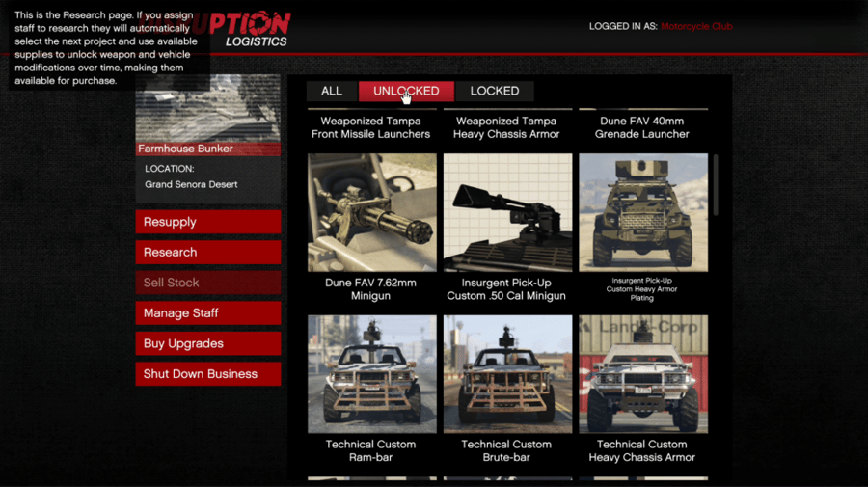This screenshot has width=868, height=487.
Task: Click the Farmhouse Bunker preview image
Action: [x=208, y=108]
